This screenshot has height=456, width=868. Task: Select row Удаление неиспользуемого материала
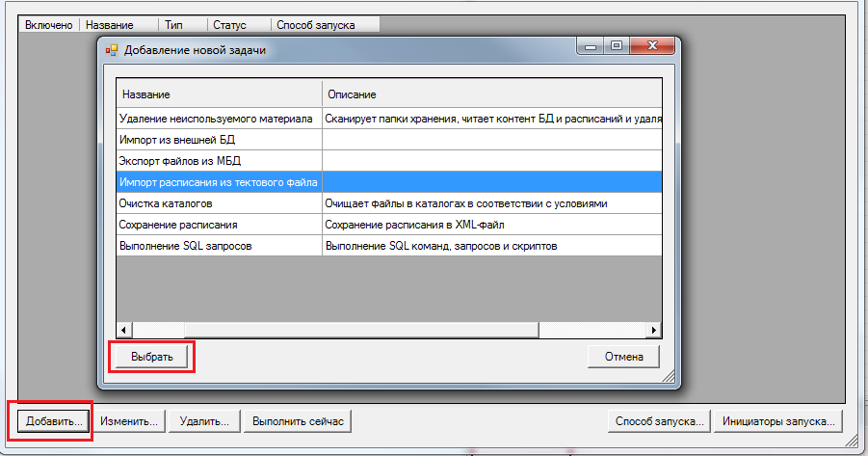coord(216,119)
